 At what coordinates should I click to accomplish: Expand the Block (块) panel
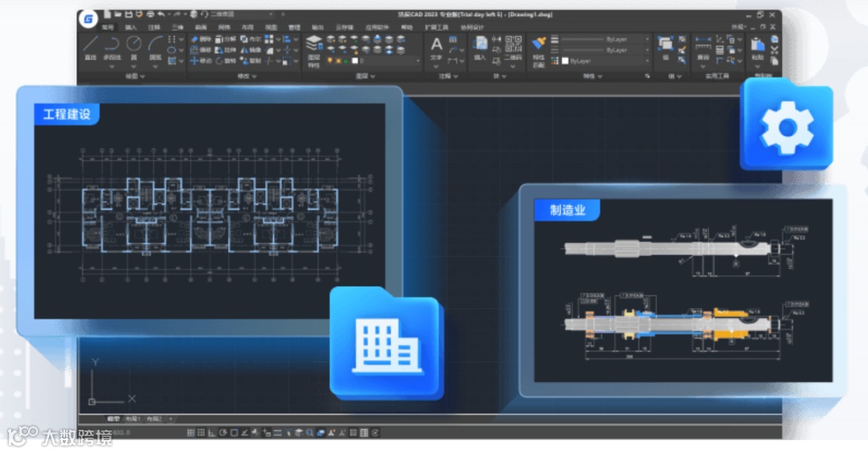[x=499, y=76]
